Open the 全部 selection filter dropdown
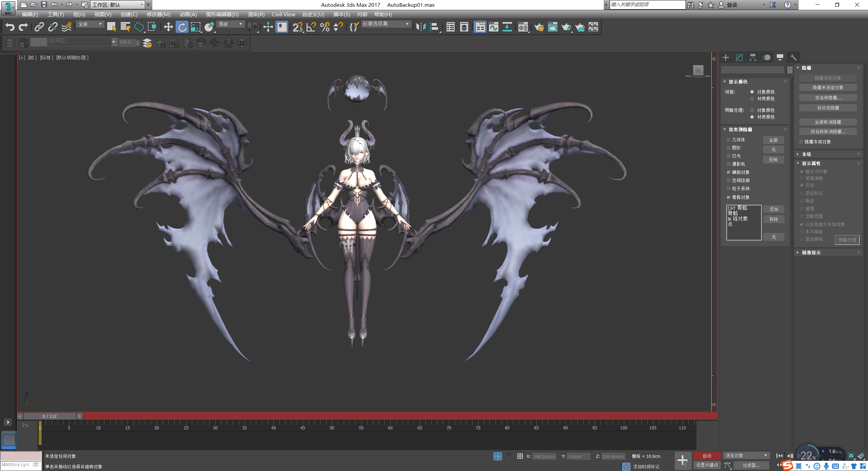The image size is (868, 471). (90, 24)
